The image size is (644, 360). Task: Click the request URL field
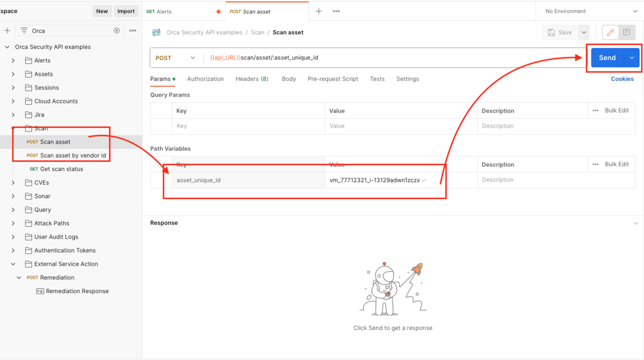click(x=394, y=58)
